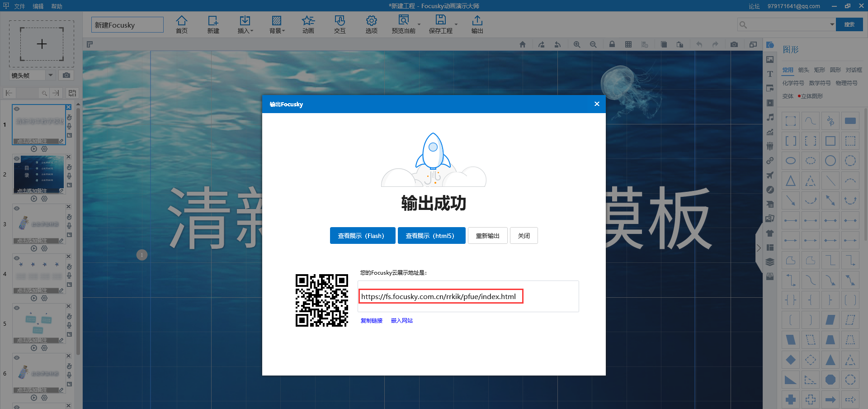Click the redo arrow icon
868x409 pixels.
point(715,44)
